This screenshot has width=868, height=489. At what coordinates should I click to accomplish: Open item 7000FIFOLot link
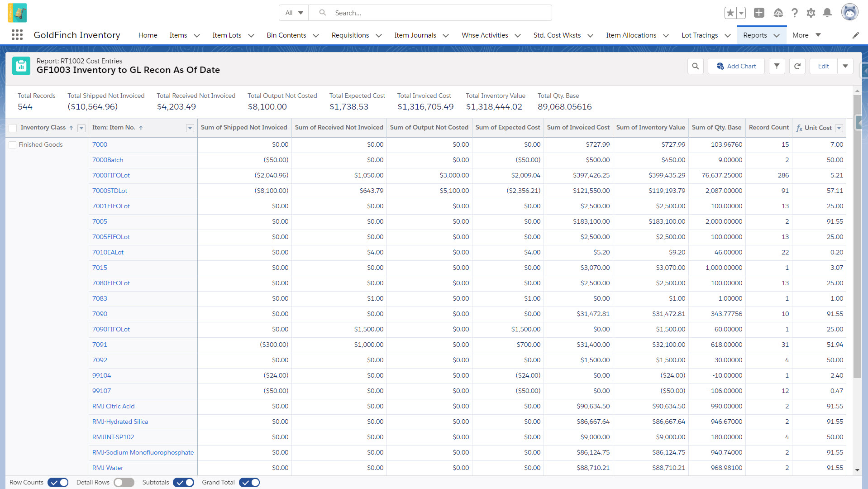pos(111,175)
